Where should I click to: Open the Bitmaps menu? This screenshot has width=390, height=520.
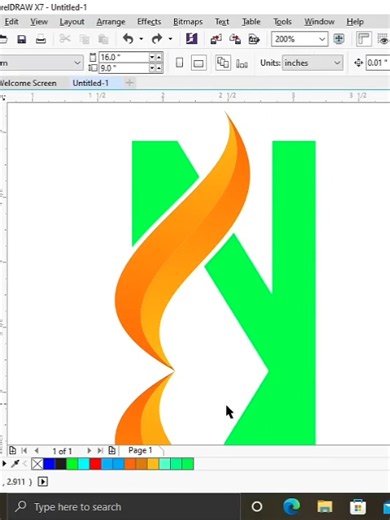pyautogui.click(x=188, y=22)
